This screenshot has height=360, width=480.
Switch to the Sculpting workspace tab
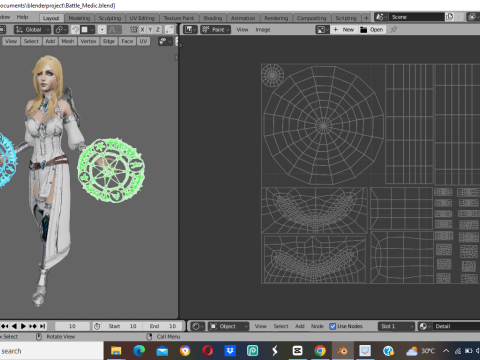click(x=110, y=18)
